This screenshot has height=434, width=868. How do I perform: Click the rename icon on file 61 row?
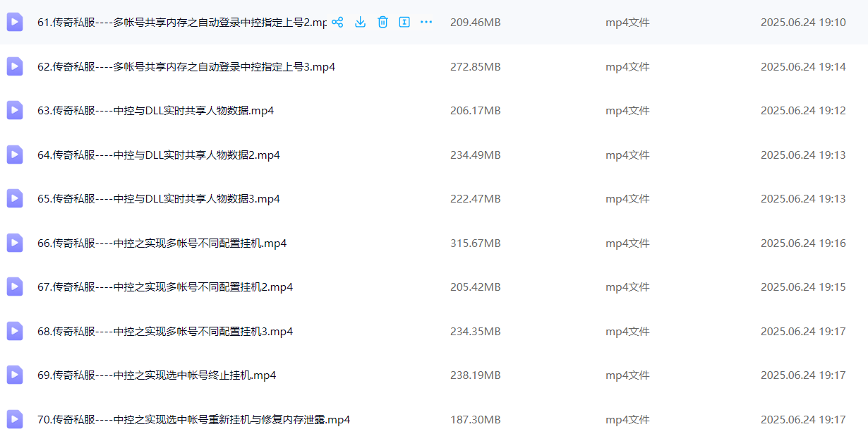(x=404, y=22)
